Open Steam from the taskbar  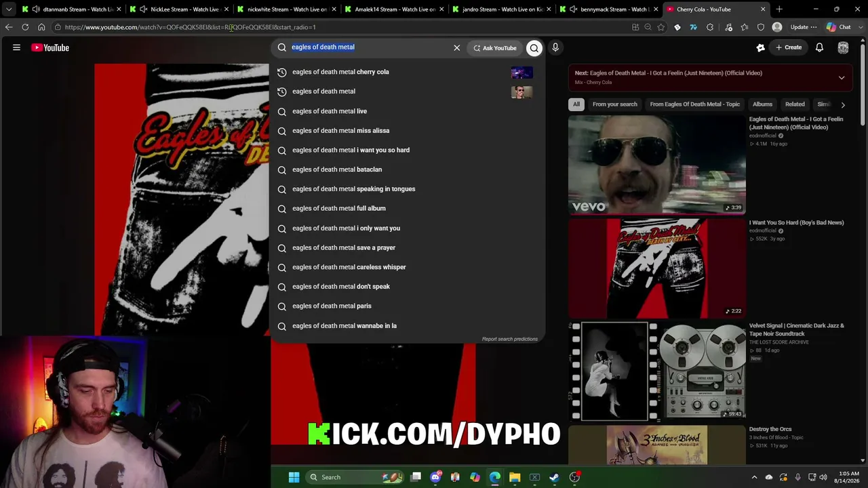554,477
